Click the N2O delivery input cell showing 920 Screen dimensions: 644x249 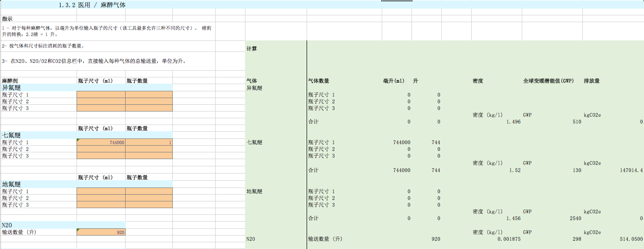101,232
